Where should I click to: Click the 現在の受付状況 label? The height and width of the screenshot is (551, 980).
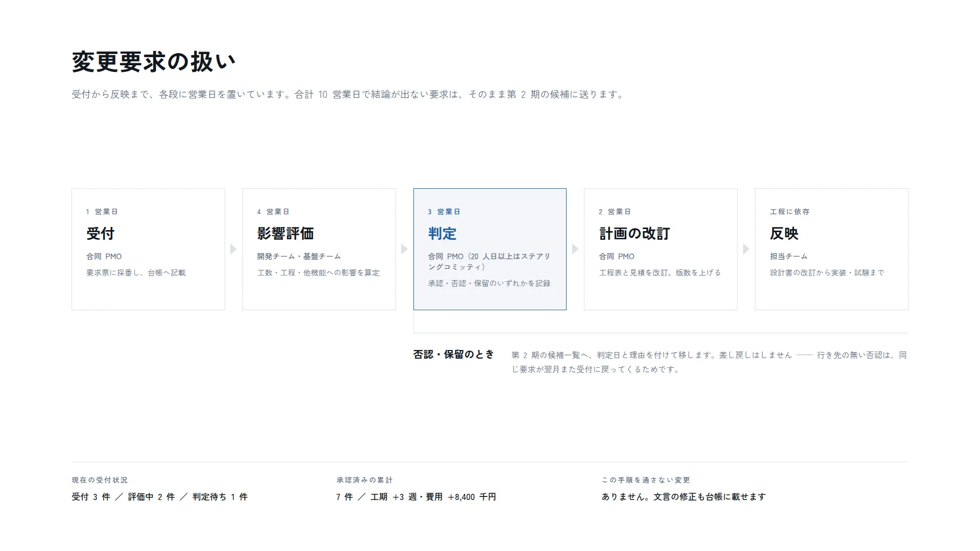[100, 480]
